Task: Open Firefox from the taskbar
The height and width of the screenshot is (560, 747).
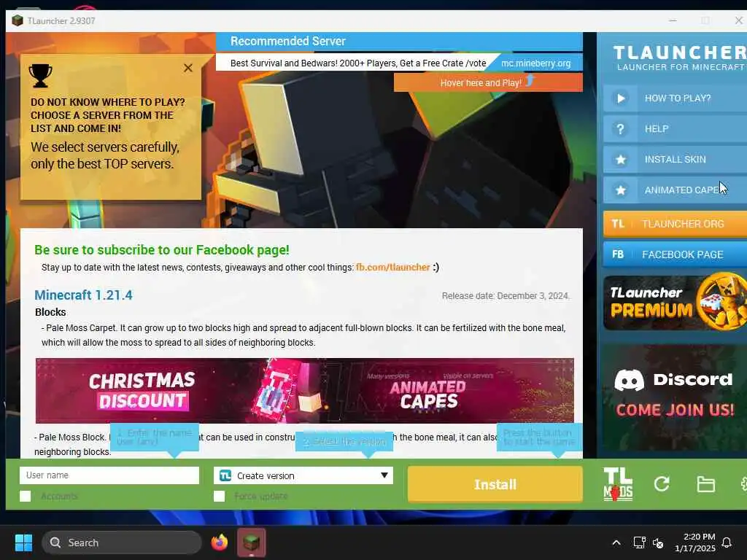Action: pos(219,542)
